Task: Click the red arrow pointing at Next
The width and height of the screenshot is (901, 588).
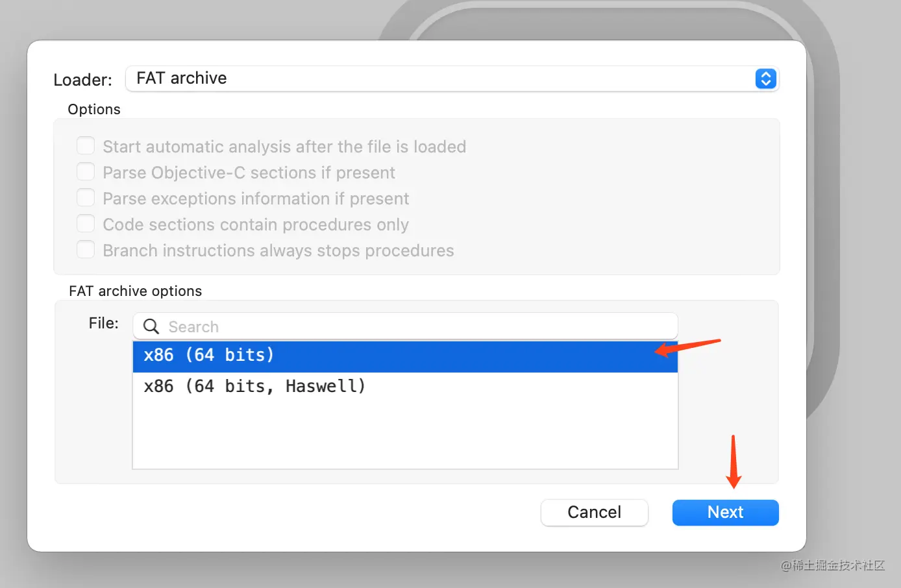Action: (734, 462)
